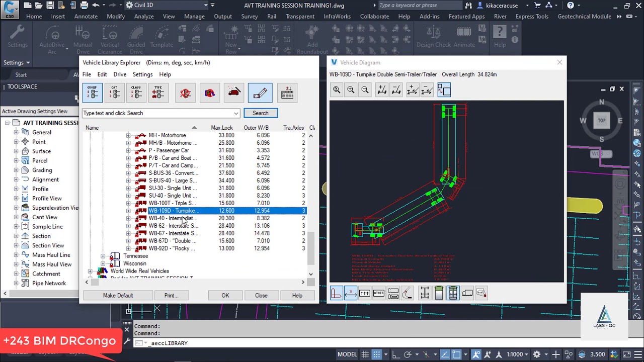Image resolution: width=644 pixels, height=362 pixels.
Task: Open Drive menu in Vehicle Library Explorer
Action: [120, 74]
